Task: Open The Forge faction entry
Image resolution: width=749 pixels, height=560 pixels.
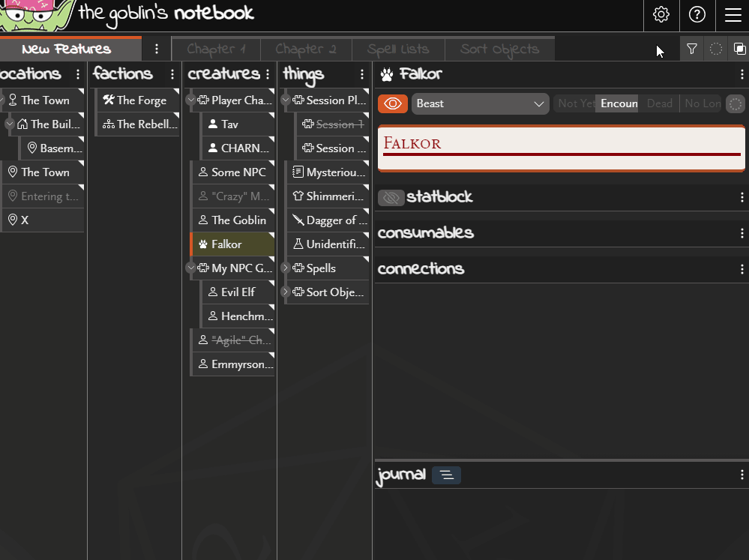Action: 141,100
